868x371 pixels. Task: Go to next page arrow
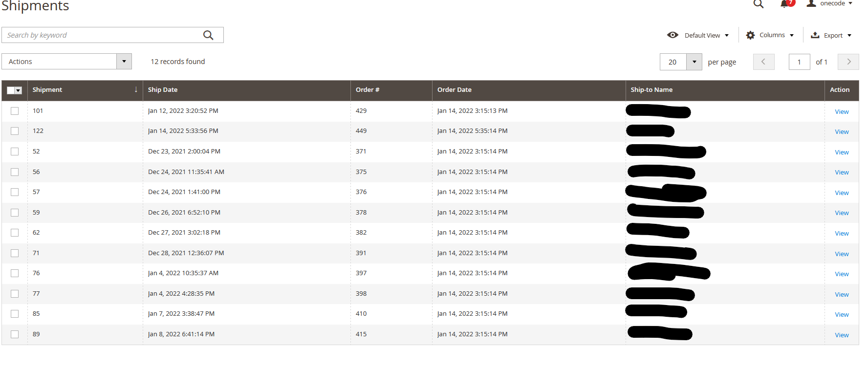(848, 62)
